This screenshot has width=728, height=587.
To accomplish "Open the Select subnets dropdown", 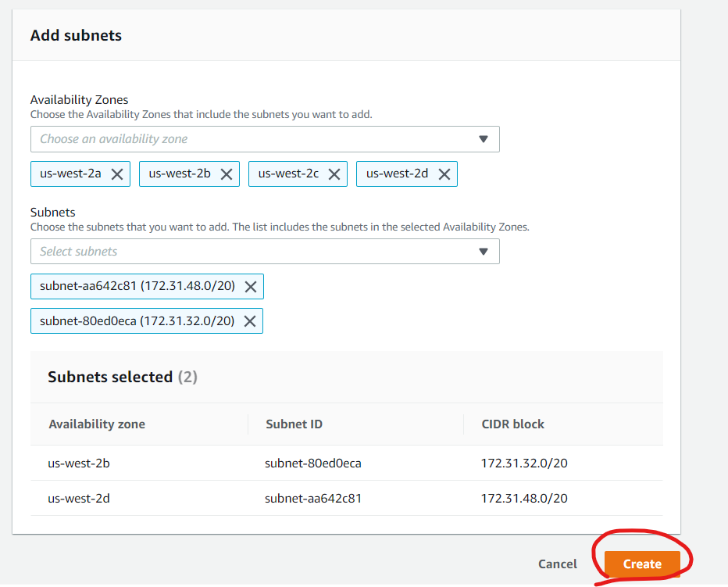I will 265,252.
